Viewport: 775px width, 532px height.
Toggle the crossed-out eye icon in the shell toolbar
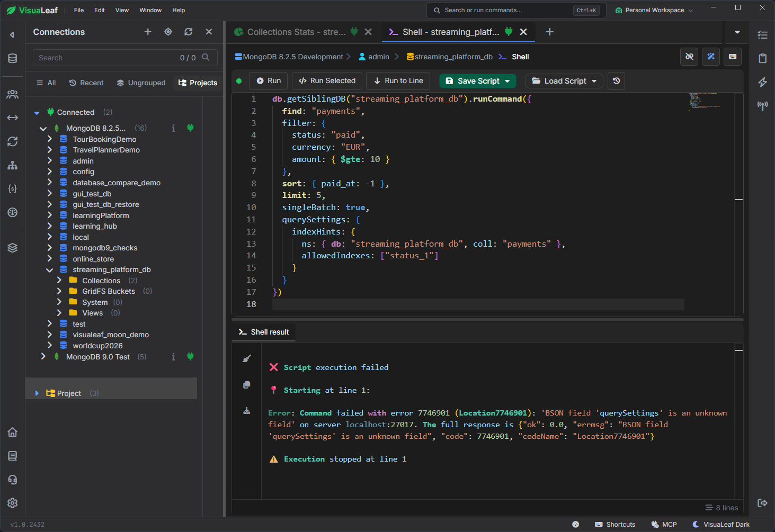[x=689, y=57]
